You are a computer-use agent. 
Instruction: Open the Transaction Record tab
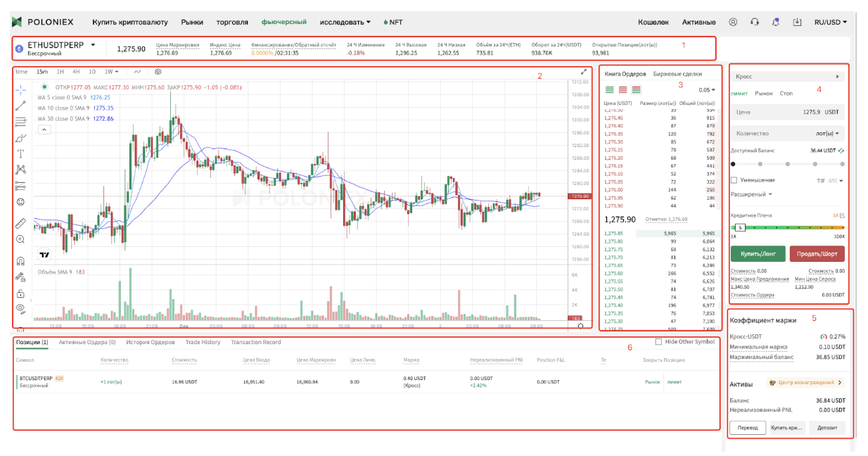256,342
